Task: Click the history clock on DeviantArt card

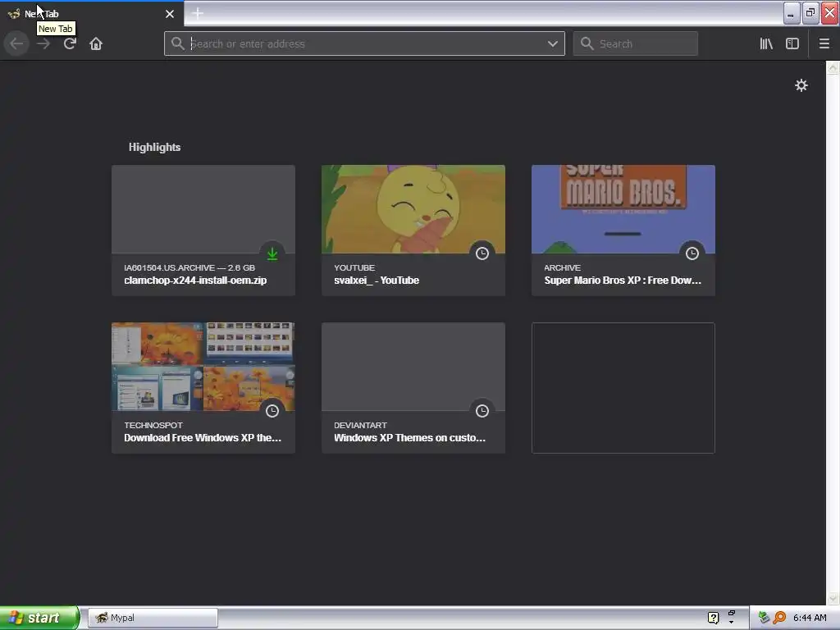Action: (x=482, y=411)
